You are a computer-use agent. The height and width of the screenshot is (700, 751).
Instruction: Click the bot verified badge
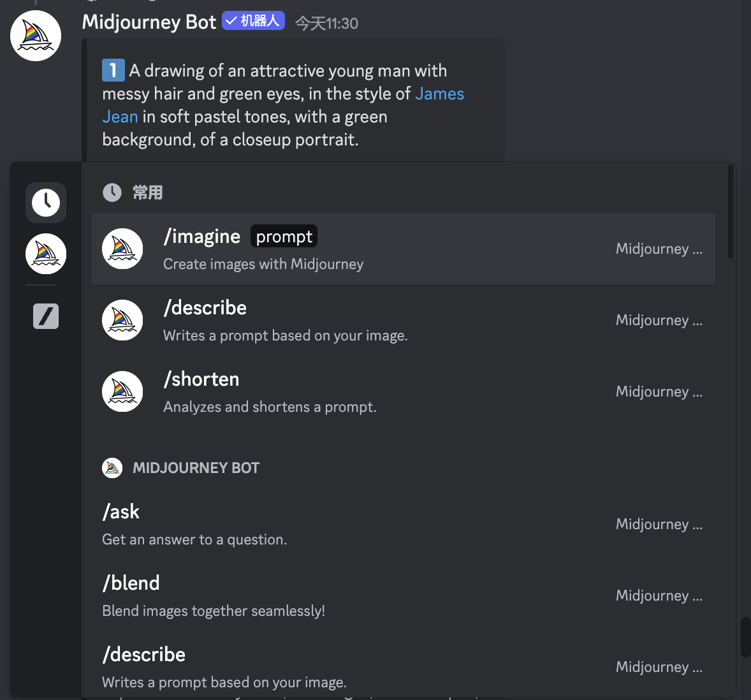click(253, 21)
